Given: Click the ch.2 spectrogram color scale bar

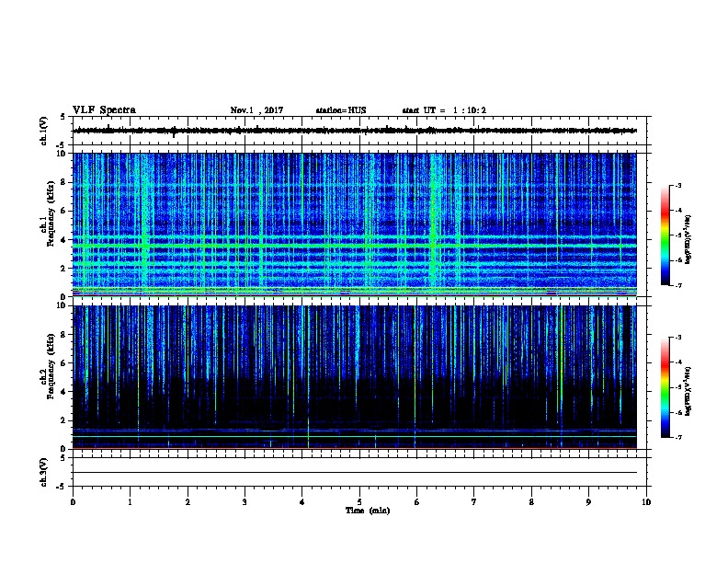Looking at the screenshot, I should pyautogui.click(x=665, y=387).
